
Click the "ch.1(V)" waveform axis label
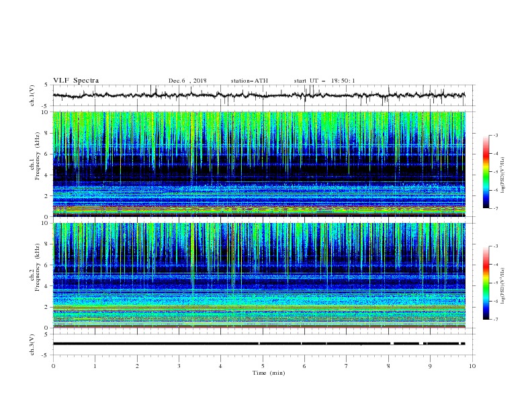(x=32, y=95)
